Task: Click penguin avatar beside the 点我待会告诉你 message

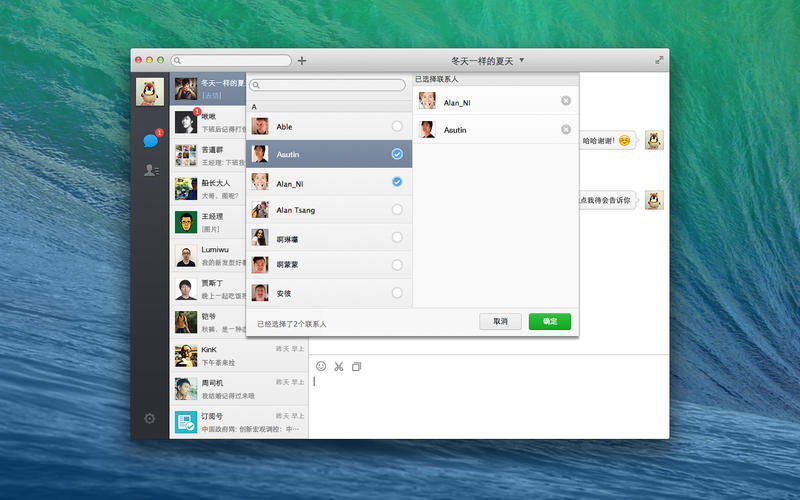Action: click(654, 200)
